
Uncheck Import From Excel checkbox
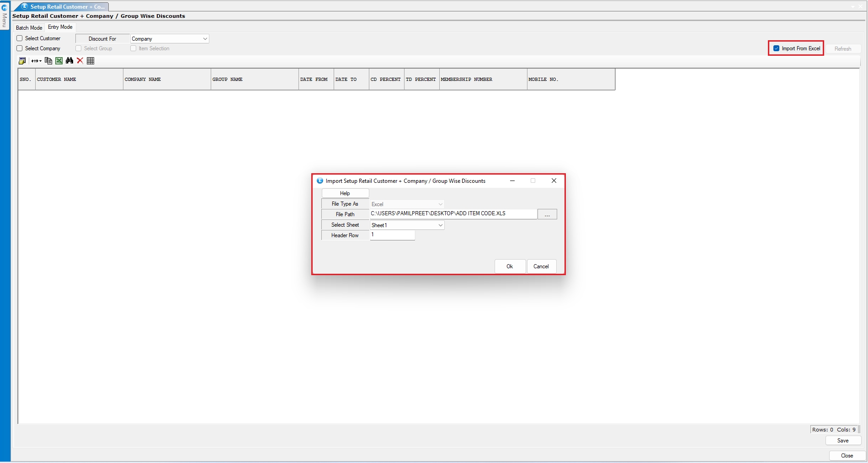pyautogui.click(x=776, y=48)
